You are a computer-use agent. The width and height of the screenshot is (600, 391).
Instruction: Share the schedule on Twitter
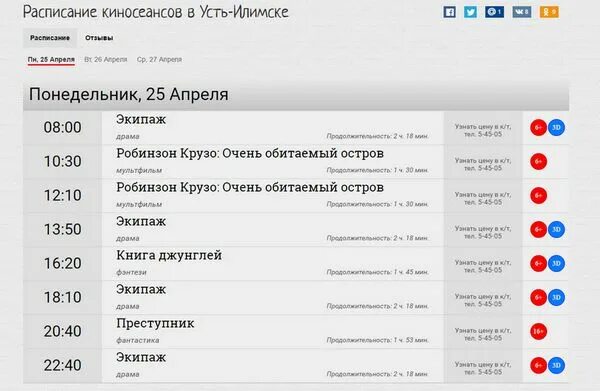[470, 12]
